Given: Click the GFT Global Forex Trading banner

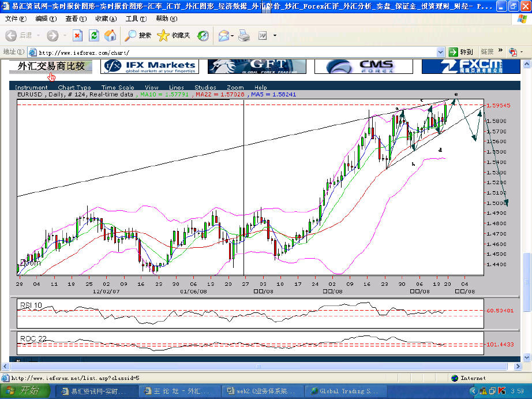Looking at the screenshot, I should tap(257, 66).
